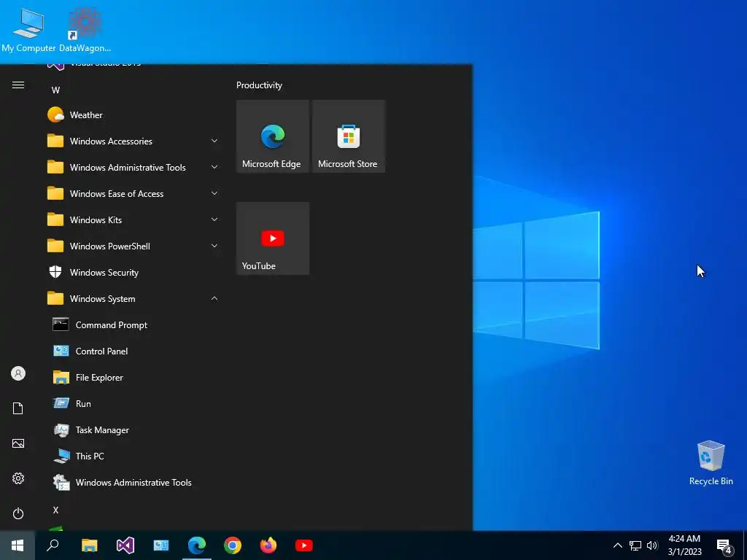This screenshot has height=560, width=747.
Task: Click Windows Accessories folder label
Action: click(111, 141)
